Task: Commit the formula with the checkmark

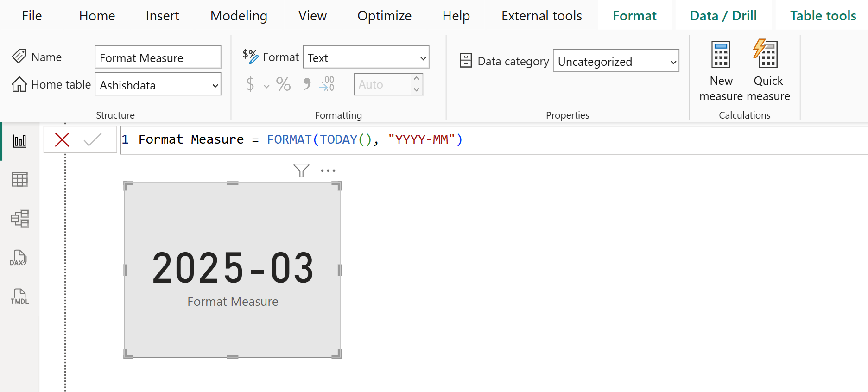Action: coord(93,139)
